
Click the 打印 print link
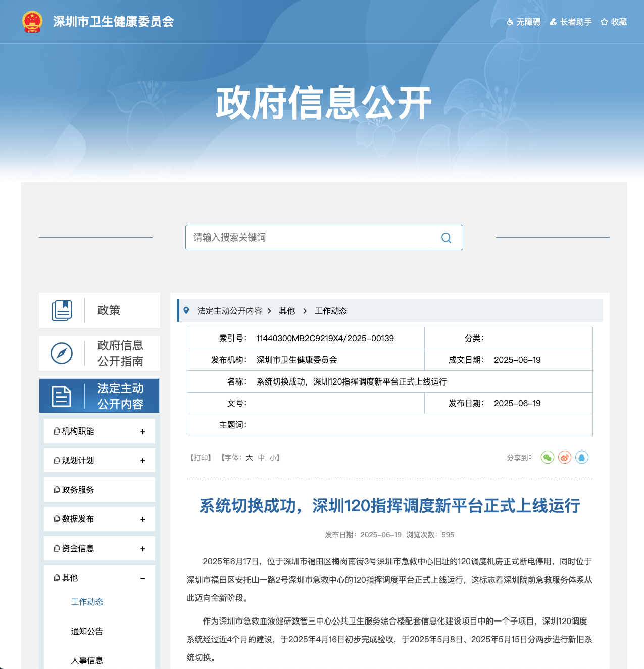(x=201, y=458)
